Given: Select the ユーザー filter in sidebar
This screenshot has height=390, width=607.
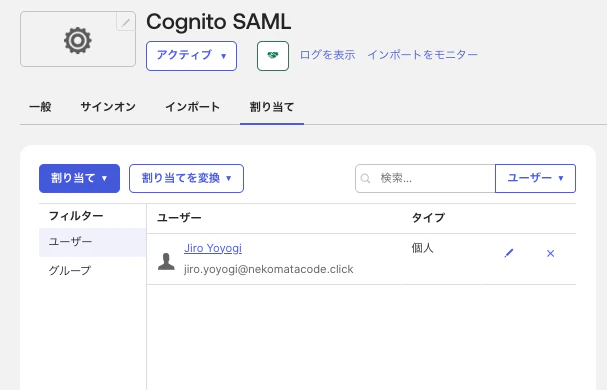Looking at the screenshot, I should click(x=93, y=242).
